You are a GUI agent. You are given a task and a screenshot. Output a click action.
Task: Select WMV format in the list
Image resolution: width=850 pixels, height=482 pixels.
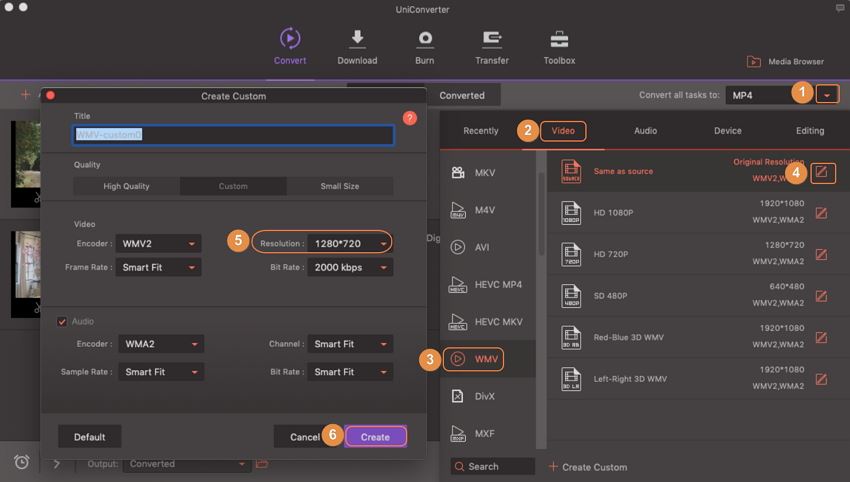[x=488, y=359]
